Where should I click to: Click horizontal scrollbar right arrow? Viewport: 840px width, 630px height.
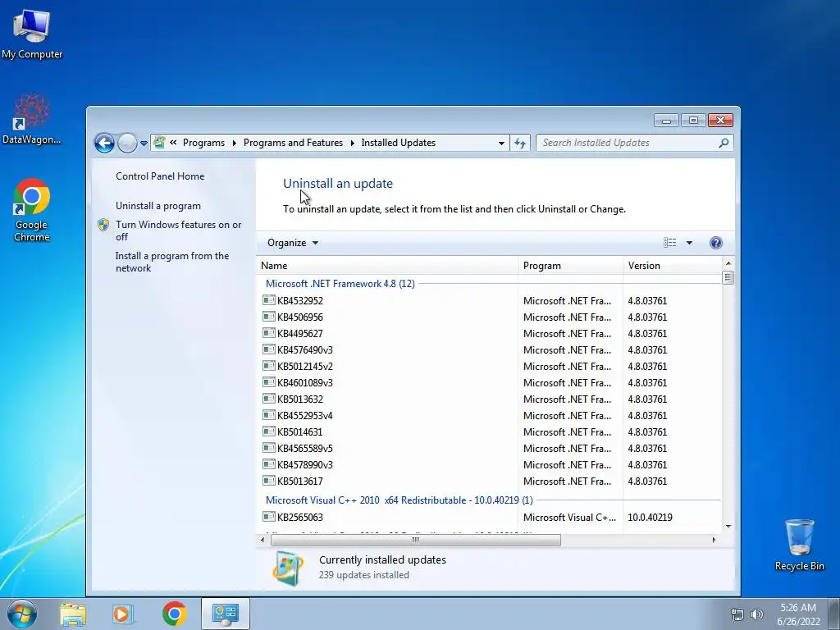pyautogui.click(x=714, y=540)
